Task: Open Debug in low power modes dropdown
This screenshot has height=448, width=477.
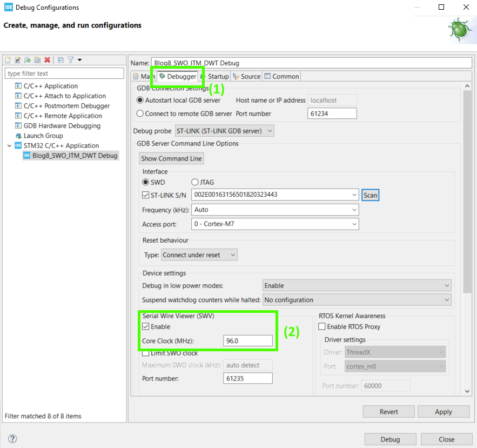Action: (357, 285)
